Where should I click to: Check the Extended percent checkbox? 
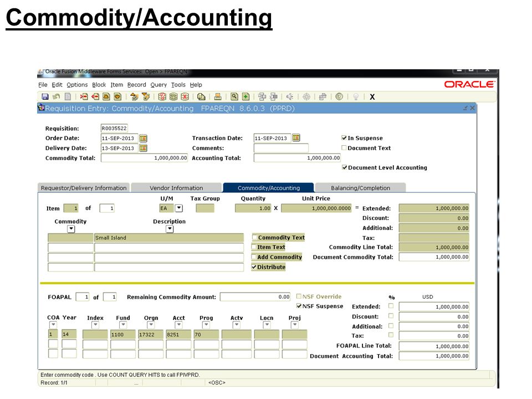[x=391, y=306]
